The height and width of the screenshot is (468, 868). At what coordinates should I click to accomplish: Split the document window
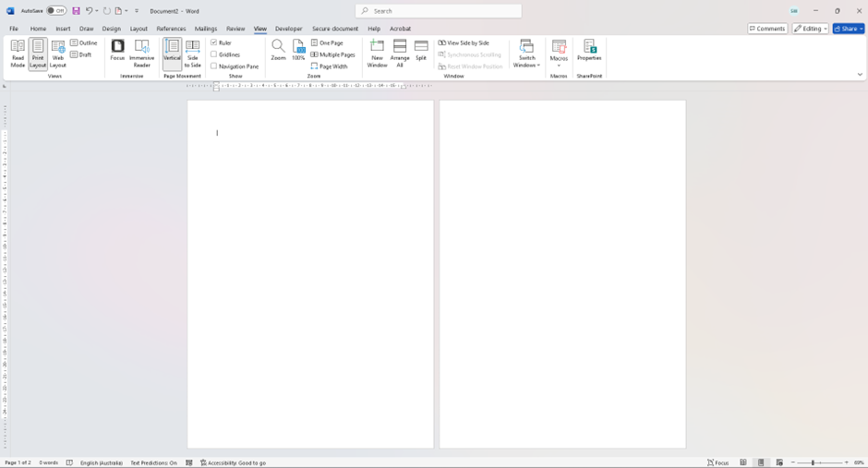[421, 51]
